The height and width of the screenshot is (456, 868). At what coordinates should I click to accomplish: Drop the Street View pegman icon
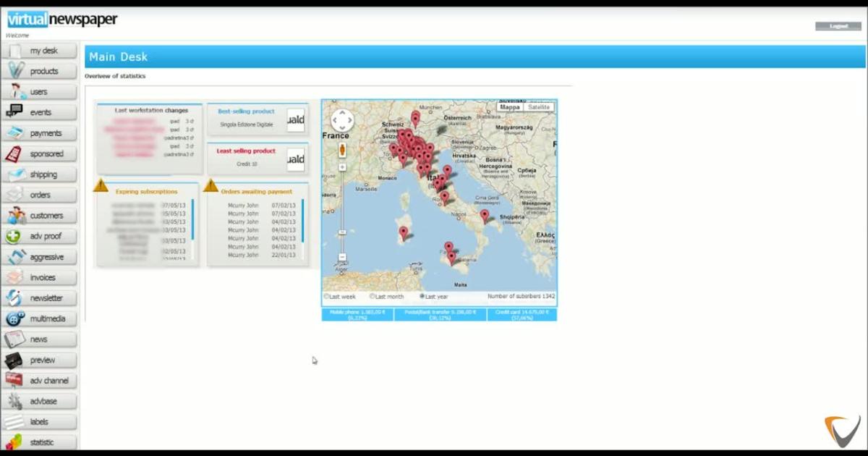point(342,150)
